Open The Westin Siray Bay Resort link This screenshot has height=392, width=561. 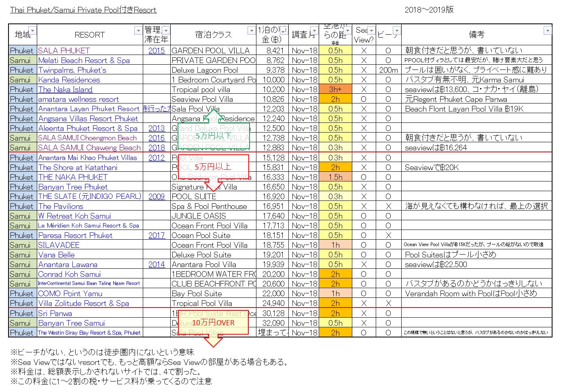click(x=89, y=333)
